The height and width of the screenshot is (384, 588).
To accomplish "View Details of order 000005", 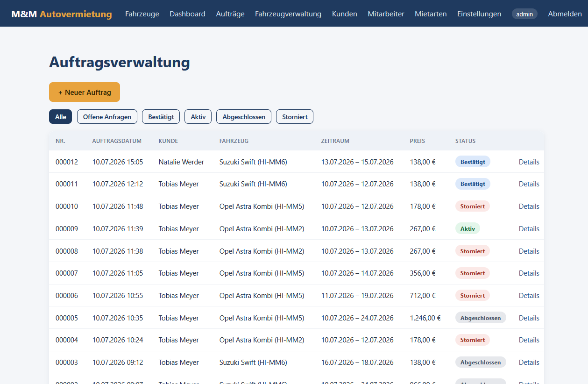I will pyautogui.click(x=529, y=318).
